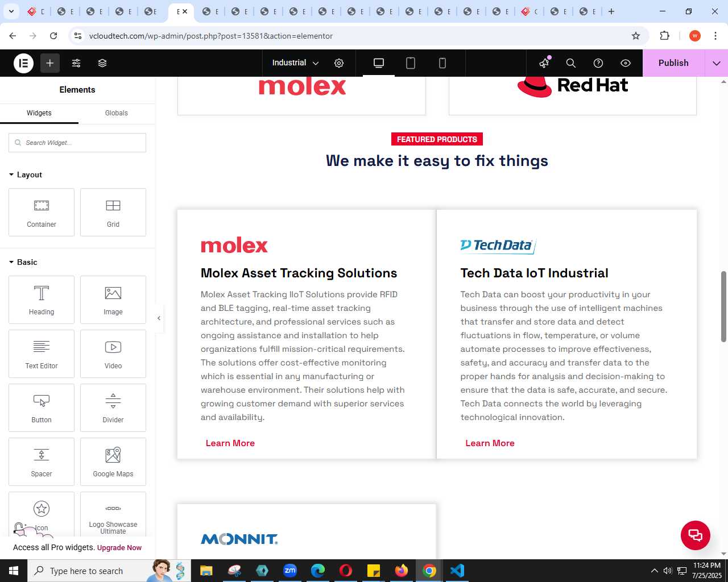The height and width of the screenshot is (582, 728).
Task: Click the FEATURED PRODUCTS badge
Action: [437, 139]
